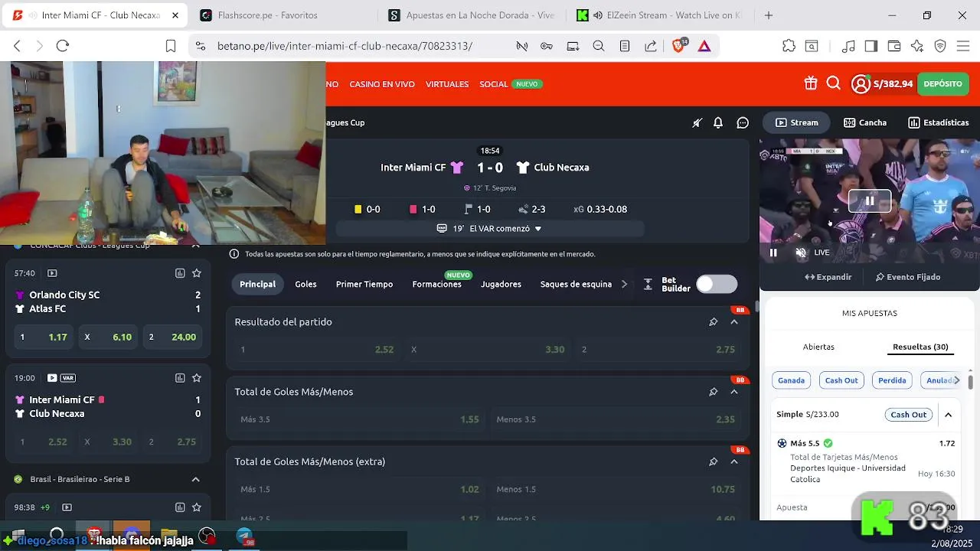
Task: Switch to the Abiertas bets tab
Action: (x=818, y=347)
